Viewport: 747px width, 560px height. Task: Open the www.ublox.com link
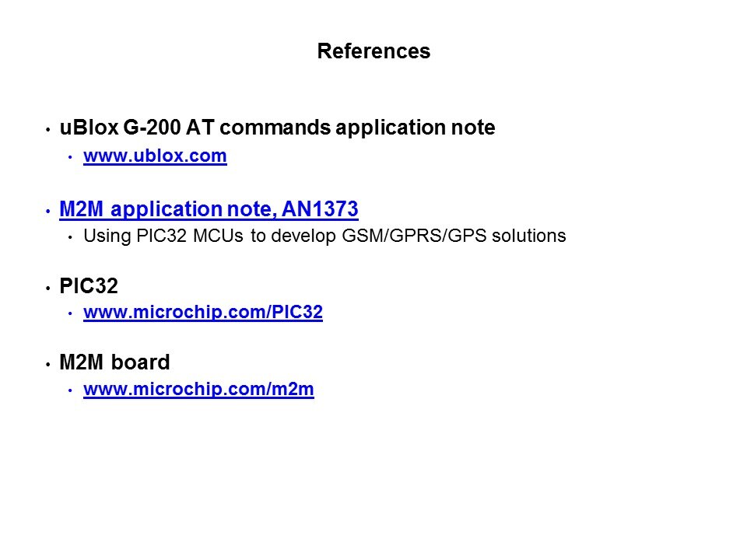tap(154, 156)
